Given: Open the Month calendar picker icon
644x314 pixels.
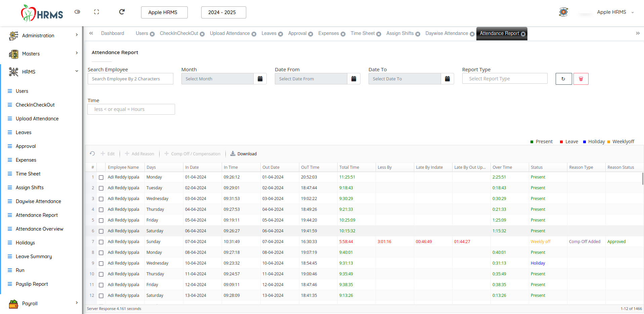Looking at the screenshot, I should pyautogui.click(x=260, y=79).
